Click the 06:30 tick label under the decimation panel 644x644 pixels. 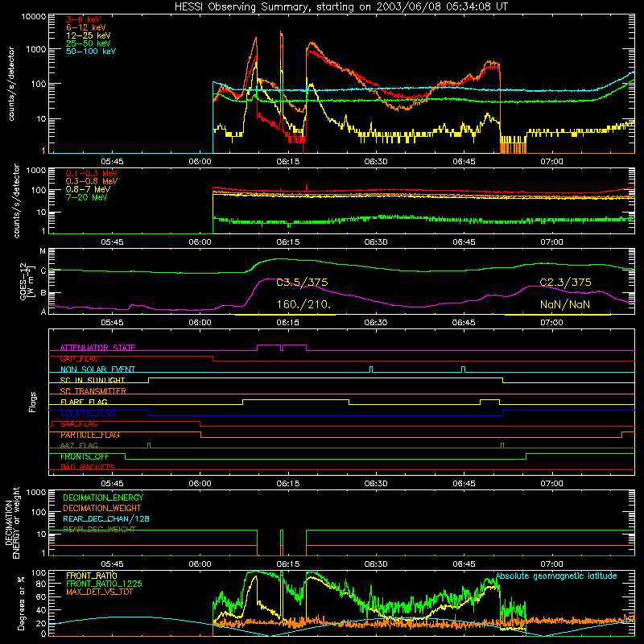376,564
